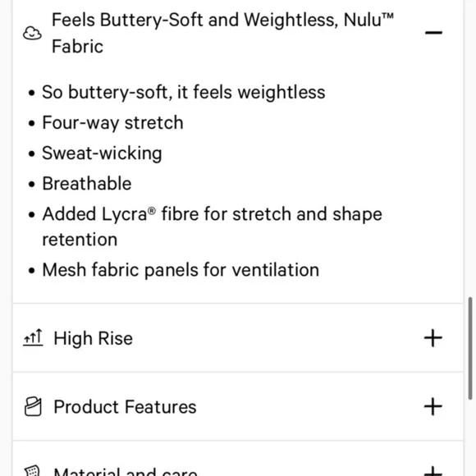This screenshot has width=476, height=476.
Task: Expand Product Features with plus icon
Action: pyautogui.click(x=433, y=406)
